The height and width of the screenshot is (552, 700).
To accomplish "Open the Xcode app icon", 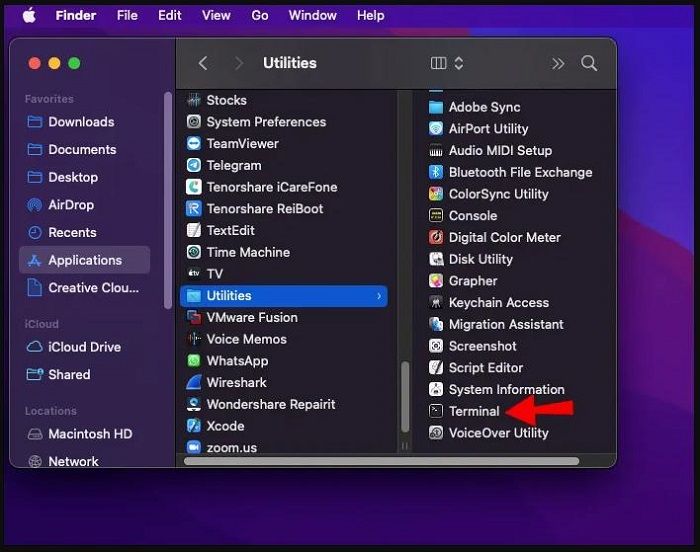I will tap(194, 426).
